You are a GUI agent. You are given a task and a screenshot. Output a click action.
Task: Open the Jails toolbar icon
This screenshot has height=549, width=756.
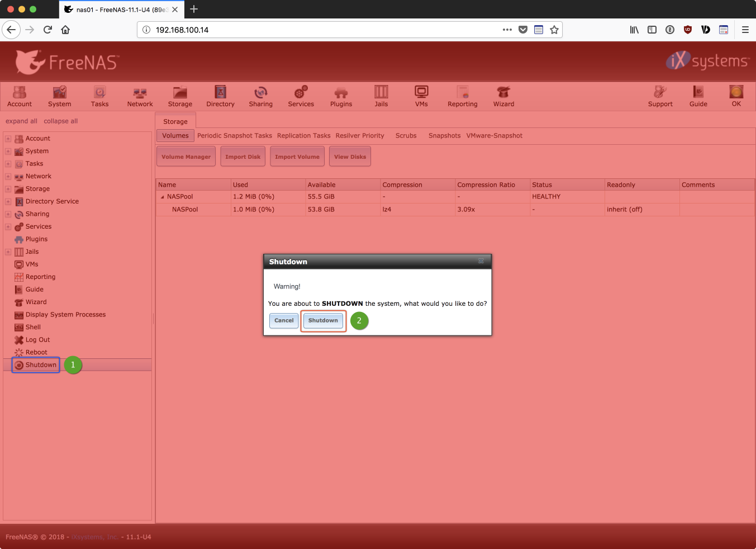coord(381,96)
